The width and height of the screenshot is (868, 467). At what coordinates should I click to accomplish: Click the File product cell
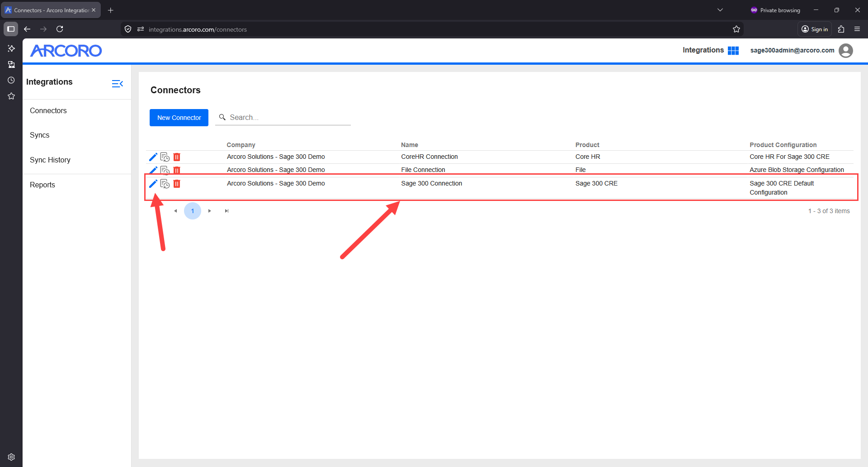580,170
